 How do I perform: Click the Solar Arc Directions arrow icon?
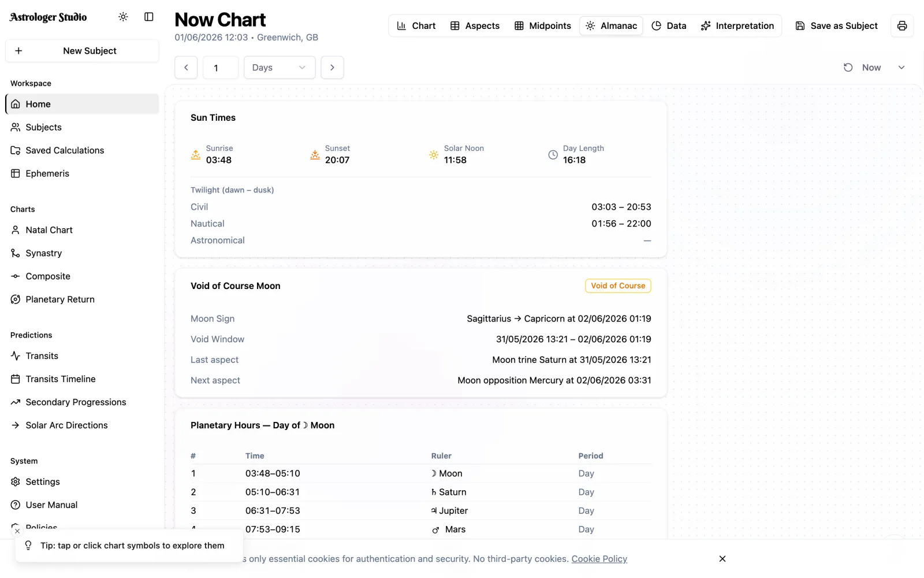point(16,425)
